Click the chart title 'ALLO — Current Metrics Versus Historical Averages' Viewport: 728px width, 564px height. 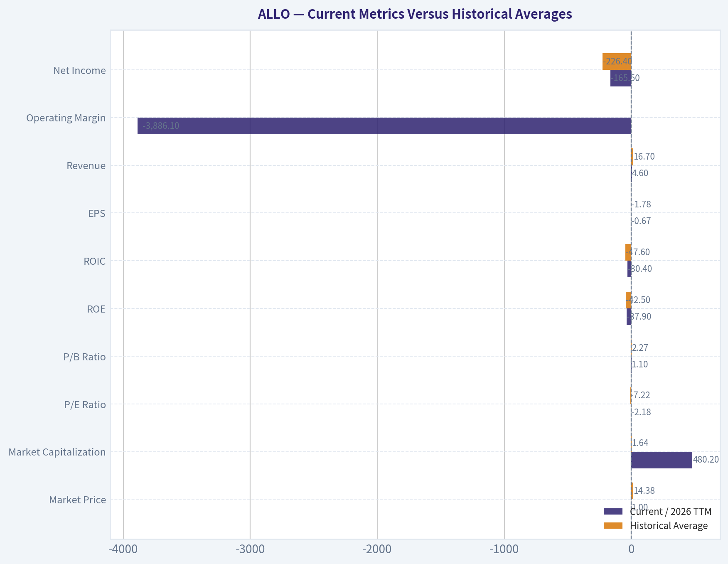coord(415,14)
